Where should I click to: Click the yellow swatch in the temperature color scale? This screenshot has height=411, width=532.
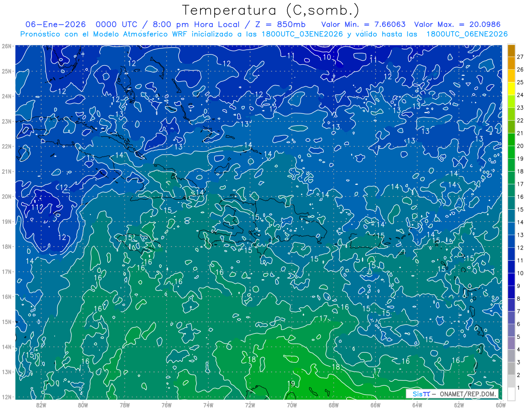[511, 89]
